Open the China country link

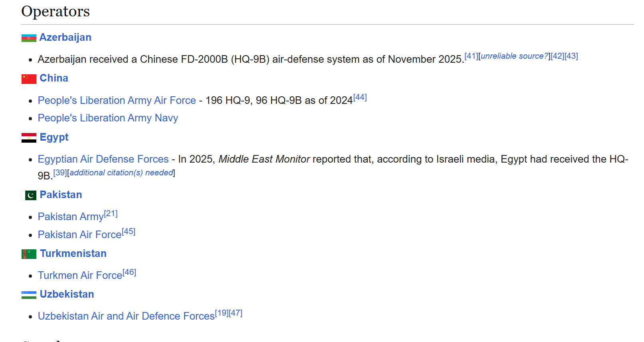54,78
